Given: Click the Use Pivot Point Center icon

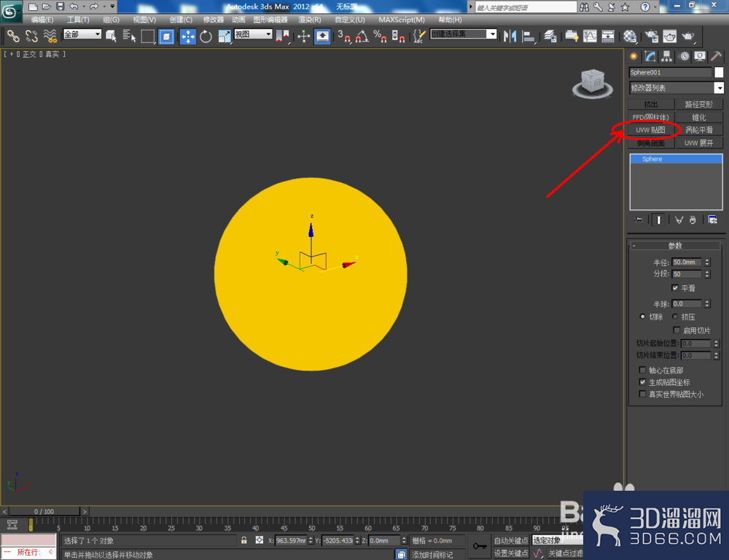Looking at the screenshot, I should point(282,36).
